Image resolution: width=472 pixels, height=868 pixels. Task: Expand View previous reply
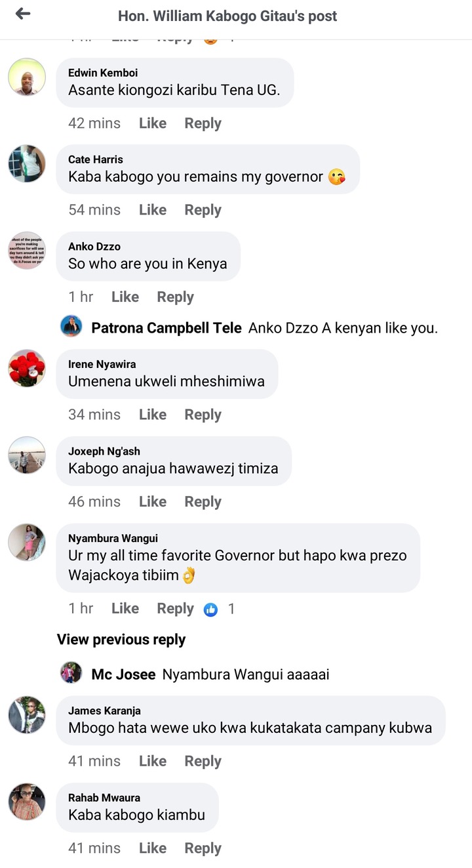pos(121,640)
